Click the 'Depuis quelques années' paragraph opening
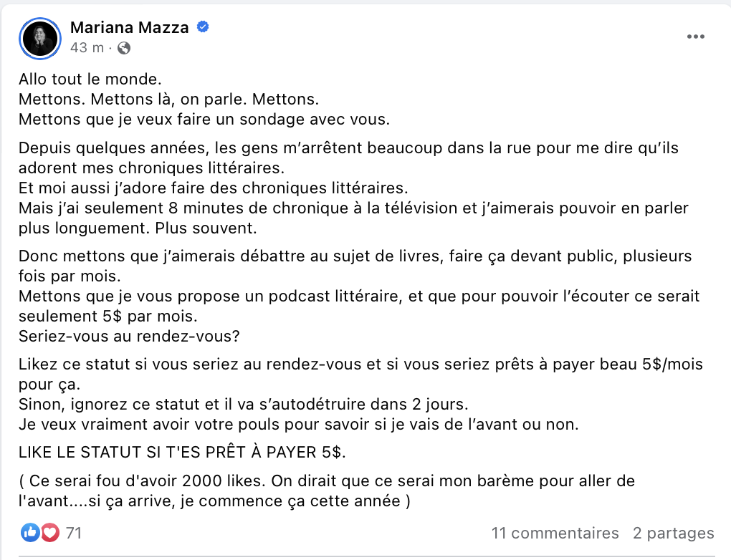 click(x=349, y=158)
